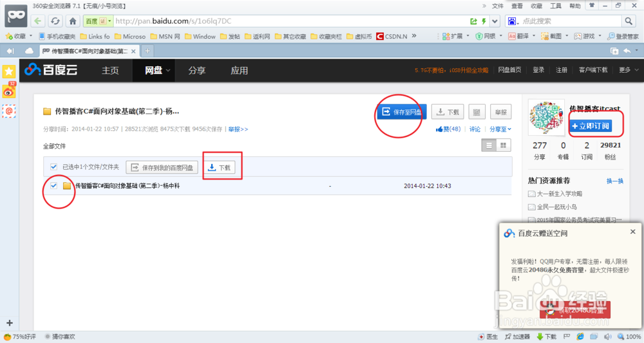Close the 百度云赠送空间 popup
The image size is (644, 343).
pos(633,232)
